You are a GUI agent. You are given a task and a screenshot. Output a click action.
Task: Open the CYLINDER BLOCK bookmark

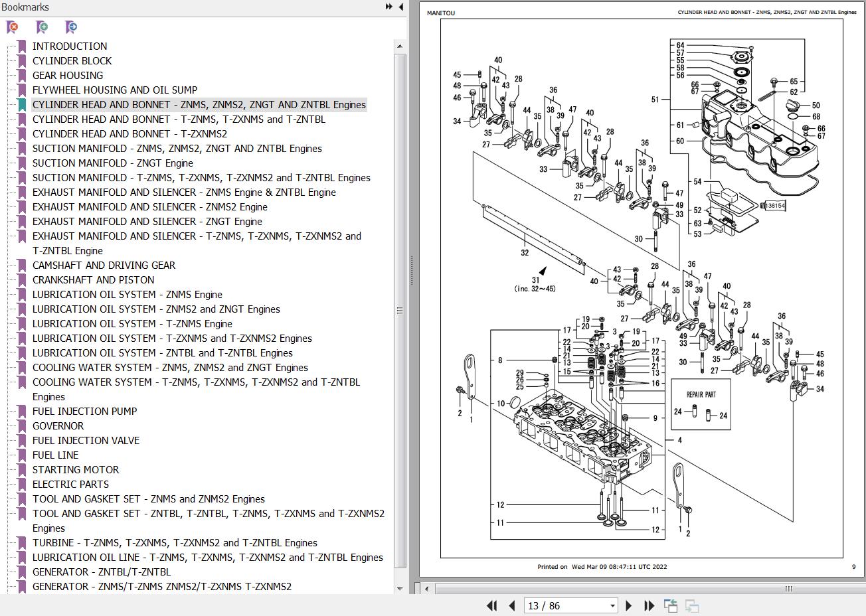tap(72, 61)
